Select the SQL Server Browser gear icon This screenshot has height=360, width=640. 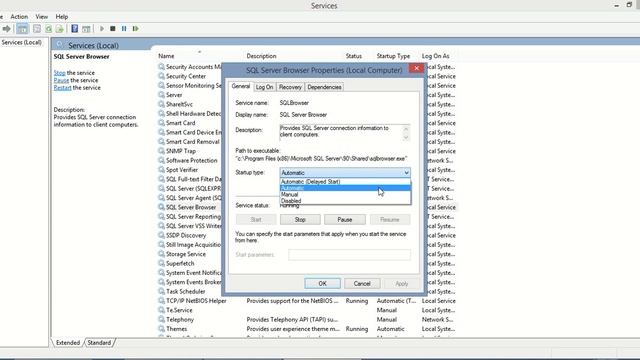point(162,207)
